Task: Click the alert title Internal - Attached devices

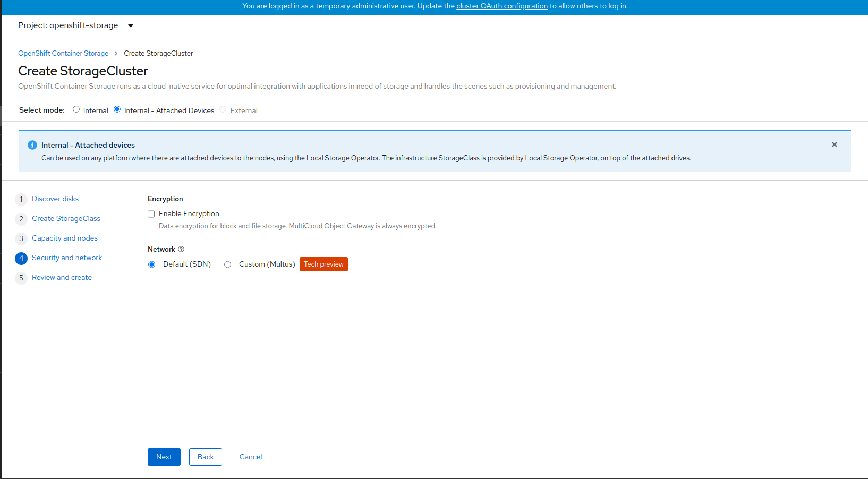Action: (88, 145)
